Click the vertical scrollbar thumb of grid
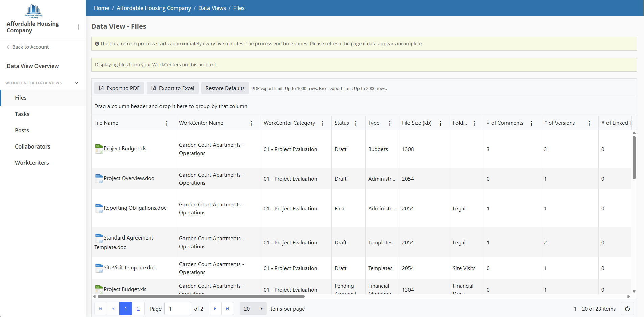The width and height of the screenshot is (644, 317). (x=634, y=158)
